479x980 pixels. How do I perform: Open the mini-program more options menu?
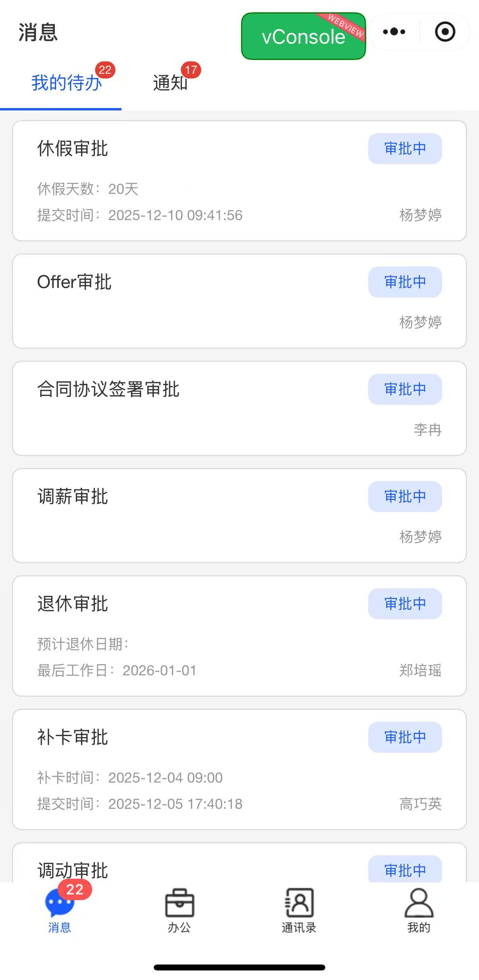point(394,32)
